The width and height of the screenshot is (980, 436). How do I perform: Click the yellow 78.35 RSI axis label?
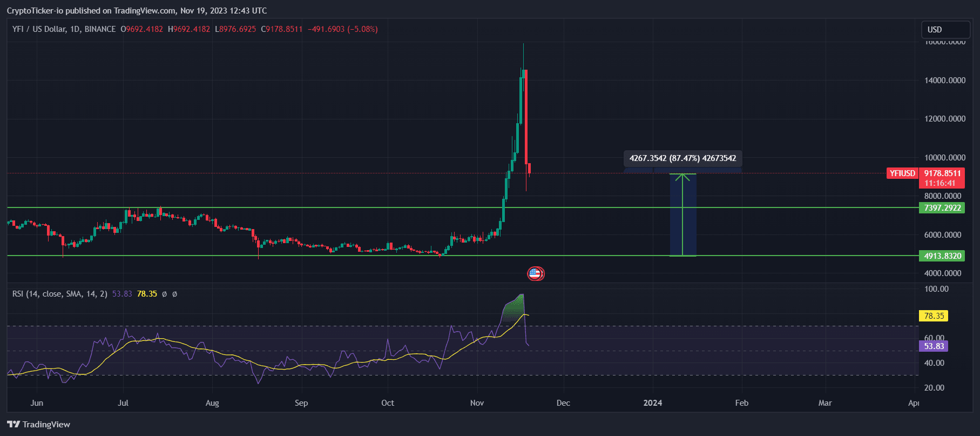[933, 316]
